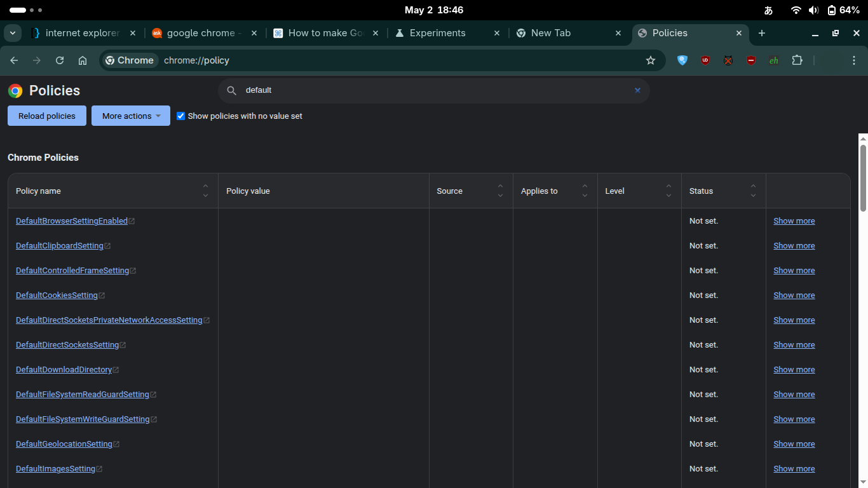Sort by Status column arrows
868x488 pixels.
pyautogui.click(x=753, y=191)
